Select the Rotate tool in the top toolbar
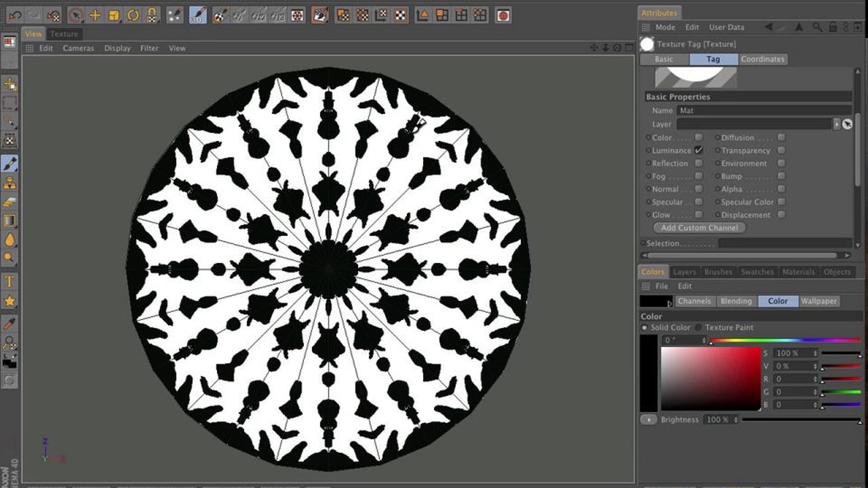868x488 pixels. [x=134, y=15]
